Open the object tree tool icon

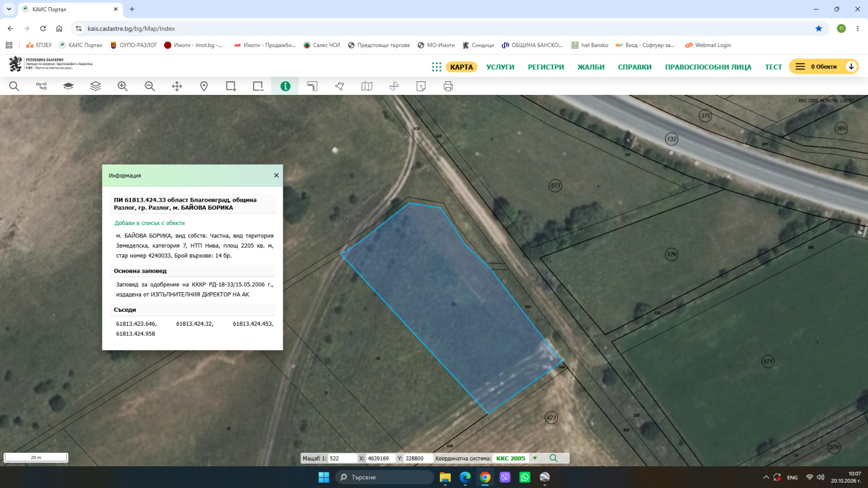(x=41, y=86)
